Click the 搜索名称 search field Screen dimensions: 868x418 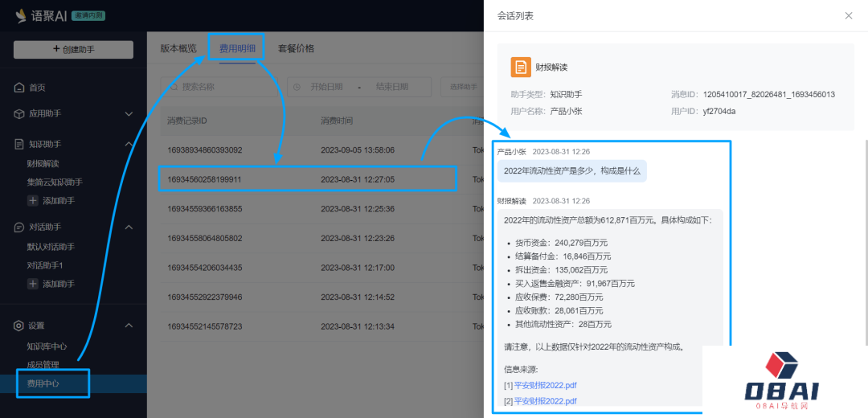[x=219, y=87]
